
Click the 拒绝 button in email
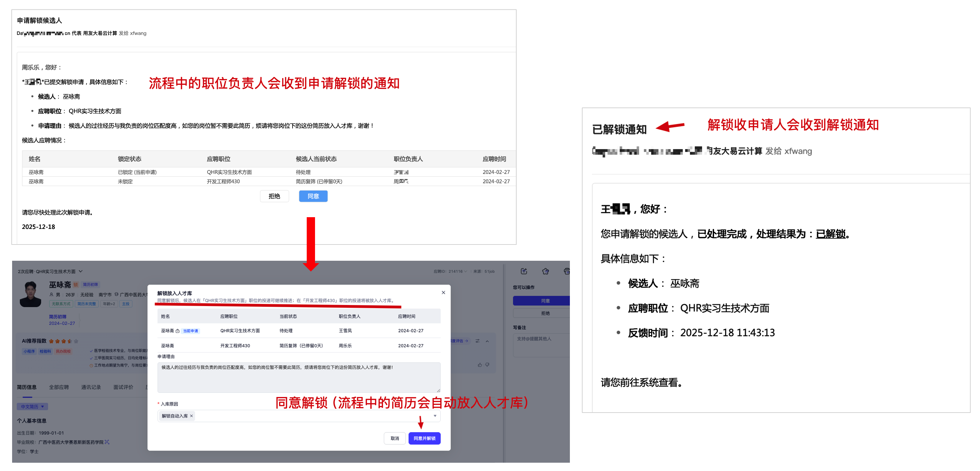pos(274,196)
